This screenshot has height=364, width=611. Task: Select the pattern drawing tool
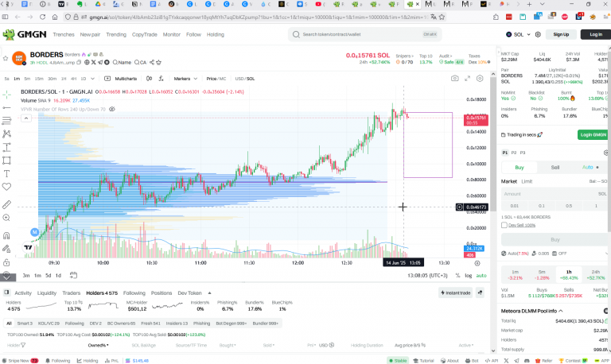click(6, 134)
